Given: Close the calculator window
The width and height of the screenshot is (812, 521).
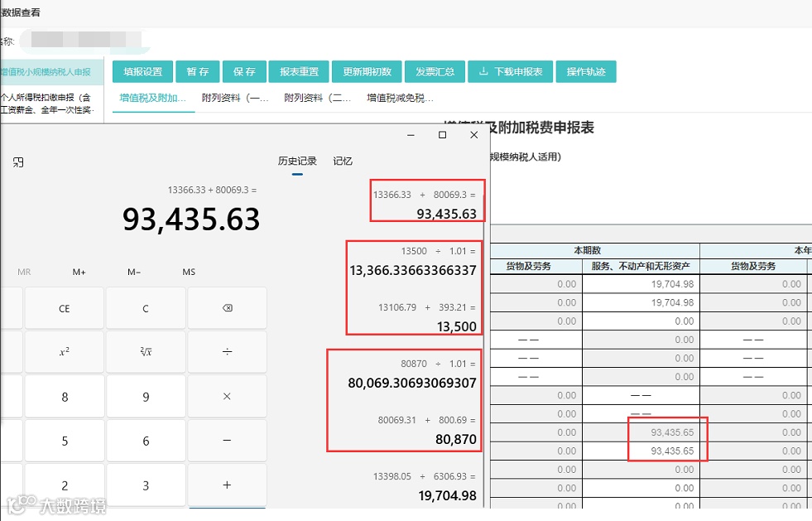Looking at the screenshot, I should tap(473, 135).
